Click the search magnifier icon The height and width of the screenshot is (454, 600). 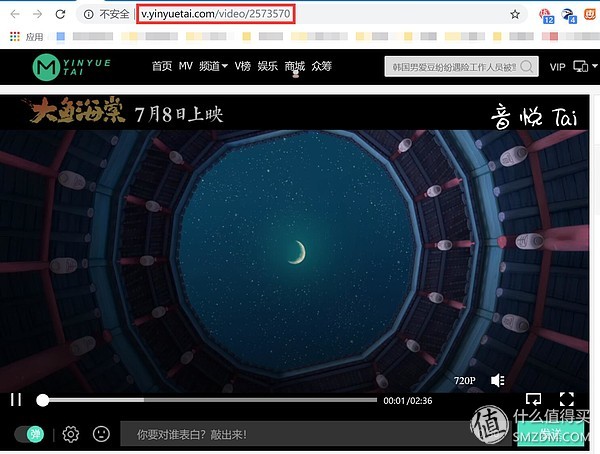527,67
